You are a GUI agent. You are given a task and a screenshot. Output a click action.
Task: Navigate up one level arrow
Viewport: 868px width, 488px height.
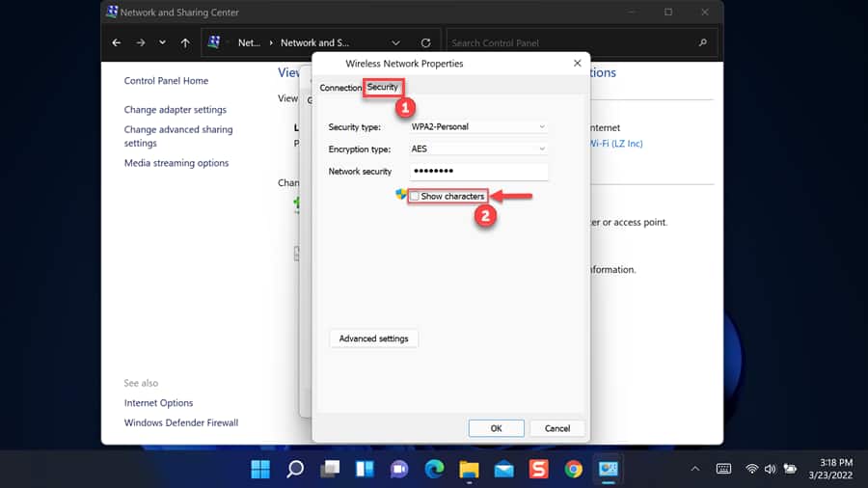pos(185,42)
